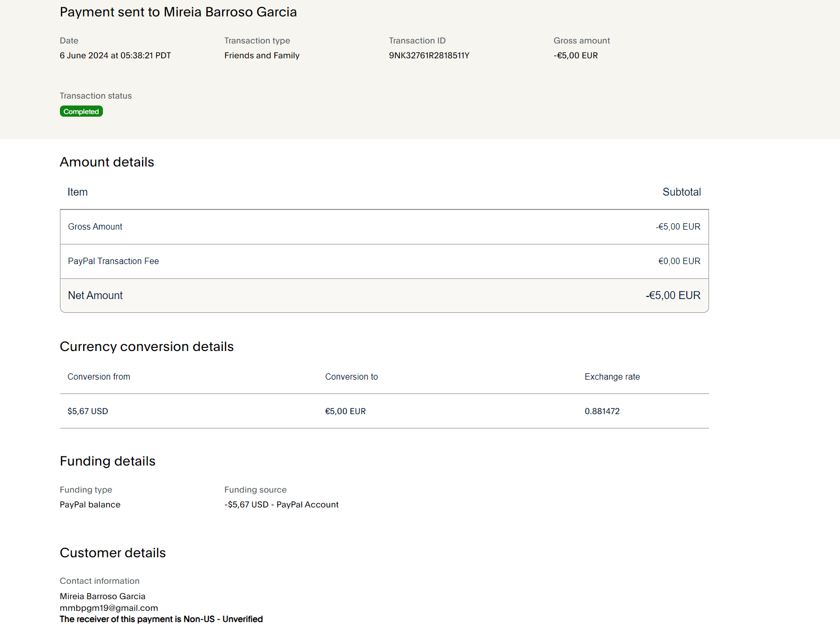Screen dimensions: 840x631
Task: Click the €5,00 EUR conversion to value
Action: tap(345, 411)
